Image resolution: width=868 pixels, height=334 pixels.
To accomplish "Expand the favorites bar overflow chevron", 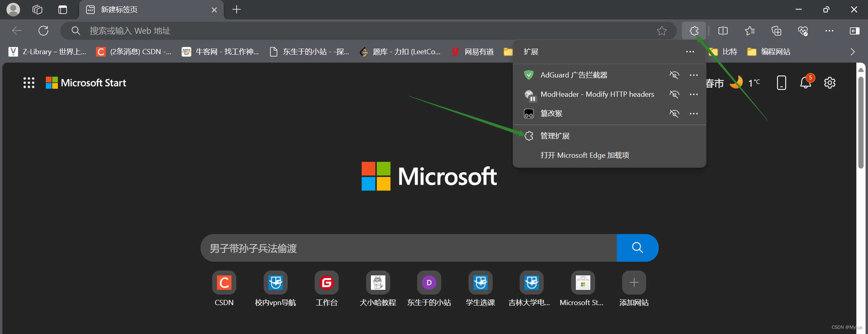I will tap(853, 52).
